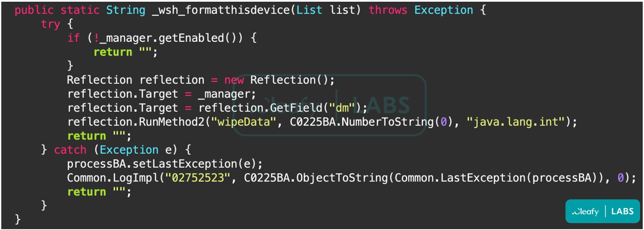
Task: Place cursor on the try keyword
Action: pyautogui.click(x=51, y=24)
